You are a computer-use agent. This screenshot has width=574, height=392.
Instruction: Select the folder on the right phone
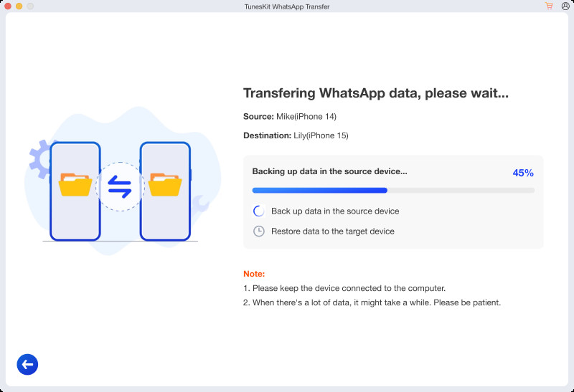point(165,185)
